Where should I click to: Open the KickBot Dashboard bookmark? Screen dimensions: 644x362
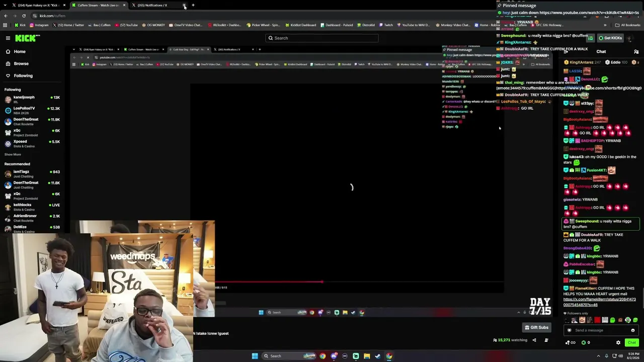300,25
